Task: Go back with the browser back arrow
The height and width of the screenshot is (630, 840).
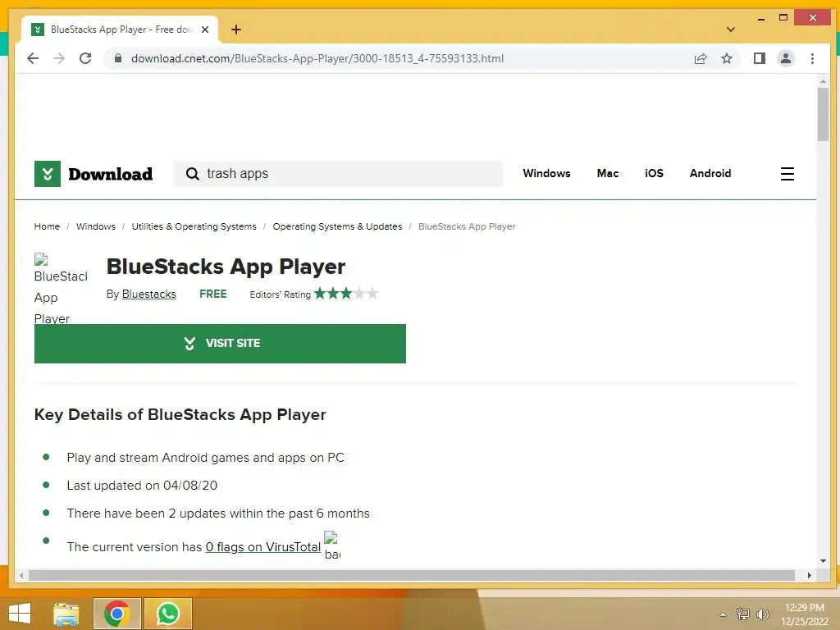Action: [x=33, y=58]
